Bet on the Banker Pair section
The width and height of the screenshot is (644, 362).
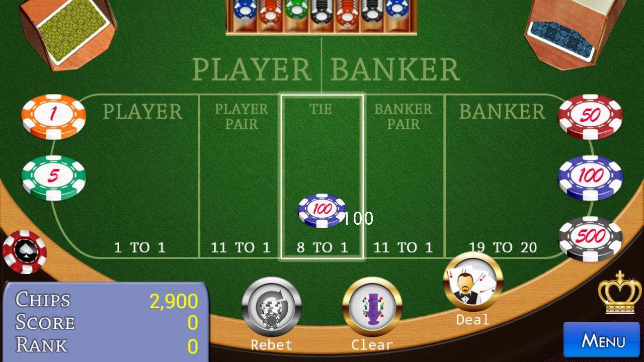click(x=404, y=176)
